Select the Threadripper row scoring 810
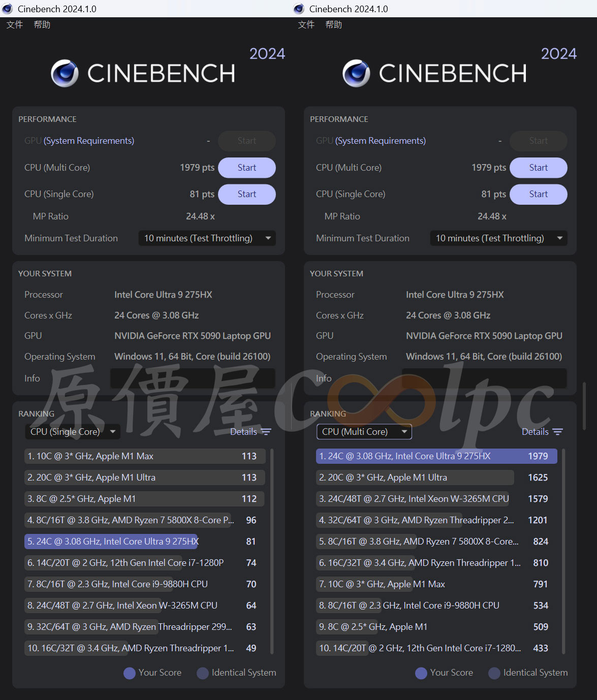 pos(436,563)
